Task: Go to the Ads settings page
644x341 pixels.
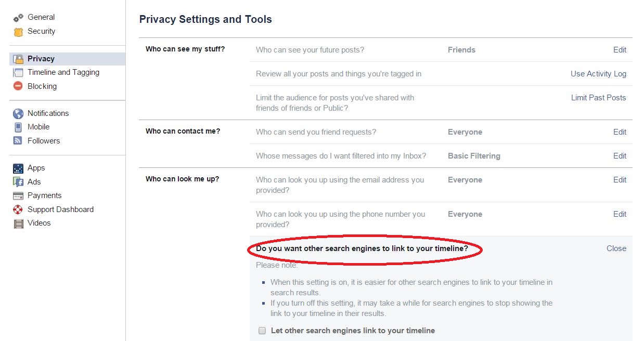Action: [34, 182]
